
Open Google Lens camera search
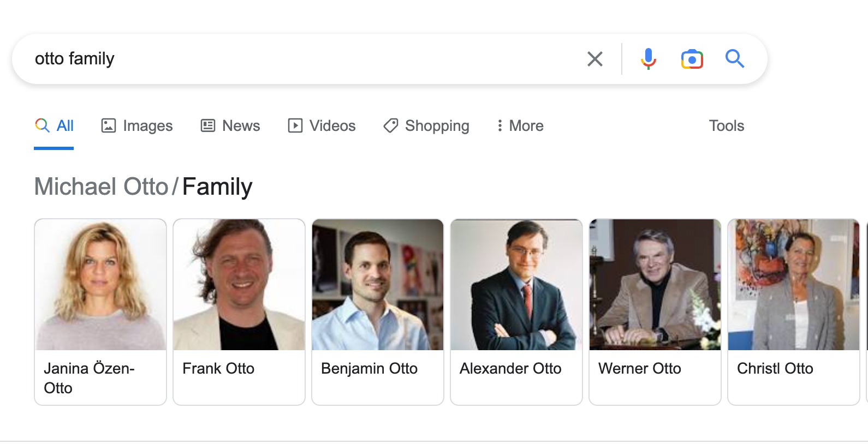[691, 58]
